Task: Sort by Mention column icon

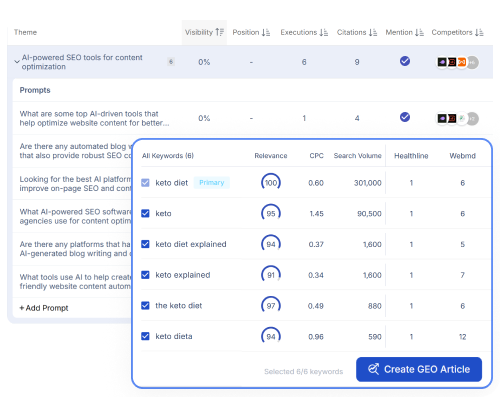Action: click(x=419, y=32)
